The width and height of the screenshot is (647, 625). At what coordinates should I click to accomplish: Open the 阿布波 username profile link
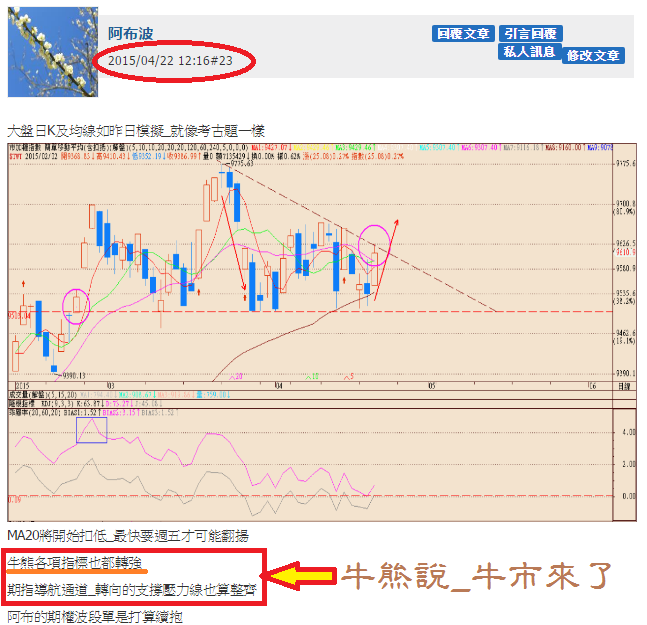click(x=132, y=34)
